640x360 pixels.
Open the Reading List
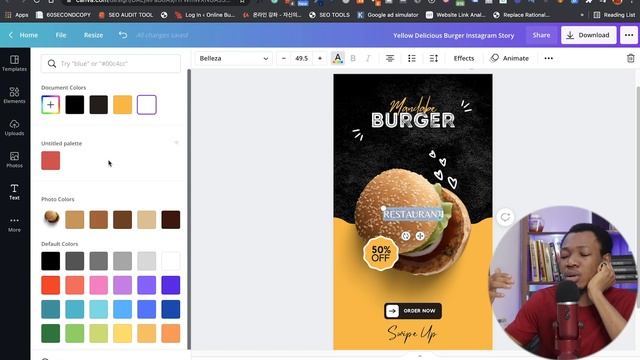tap(614, 15)
